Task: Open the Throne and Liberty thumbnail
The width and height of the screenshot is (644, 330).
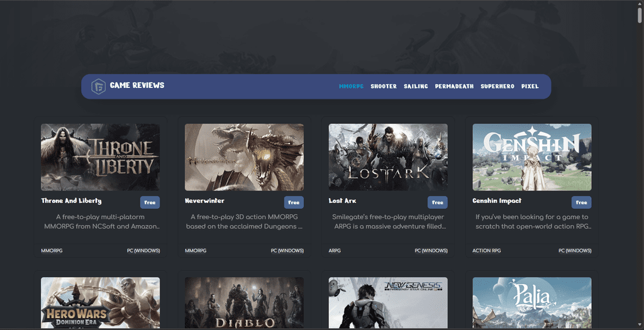Action: [x=100, y=157]
